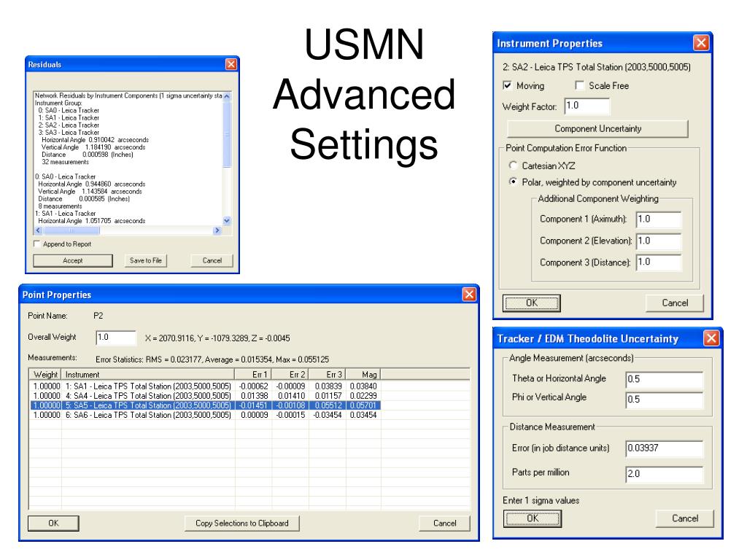Click the Weight Factor input field
747x560 pixels.
click(587, 106)
